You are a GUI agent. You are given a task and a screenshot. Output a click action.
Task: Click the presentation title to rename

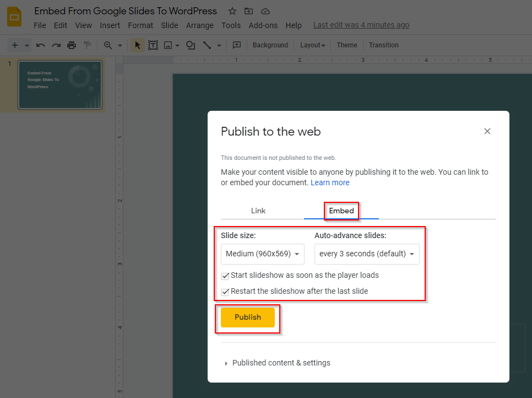coord(126,11)
